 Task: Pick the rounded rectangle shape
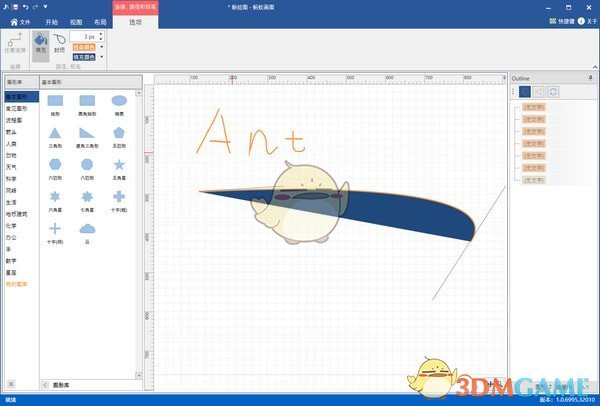pos(87,101)
